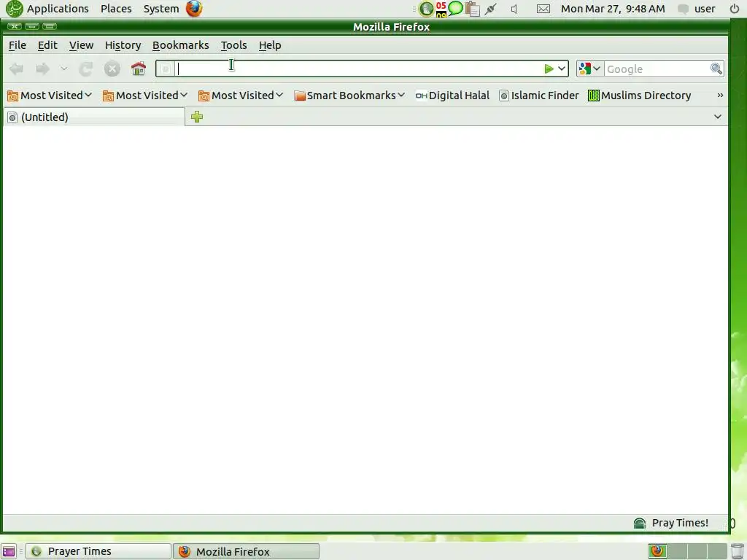This screenshot has width=747, height=560.
Task: Open the recent pages history dropdown
Action: click(x=63, y=69)
